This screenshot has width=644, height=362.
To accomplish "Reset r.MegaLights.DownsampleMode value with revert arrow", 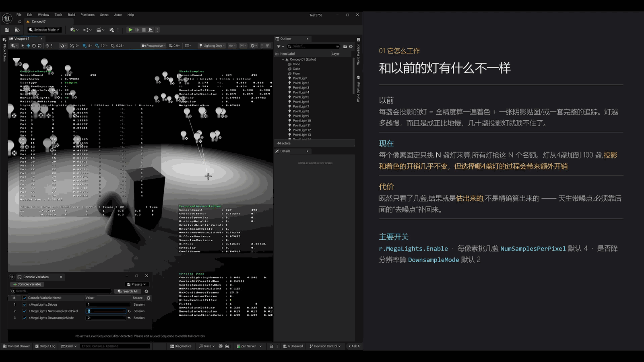I will point(129,318).
